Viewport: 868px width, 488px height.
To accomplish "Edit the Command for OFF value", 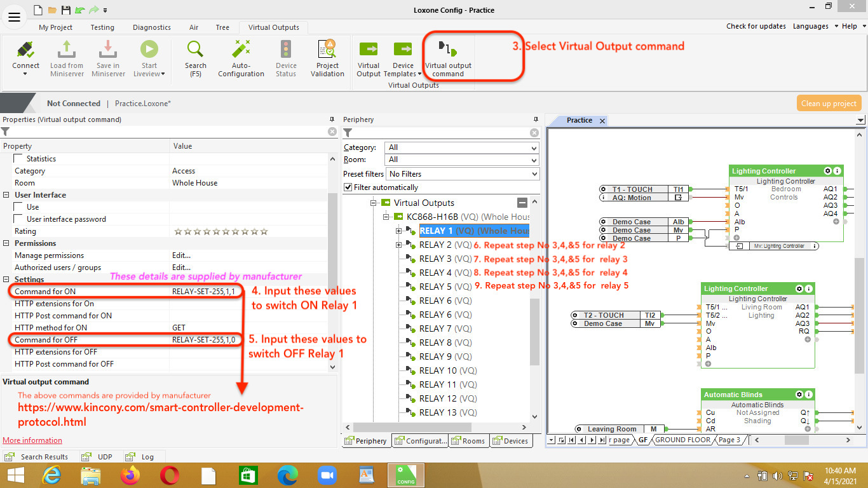I will coord(248,340).
